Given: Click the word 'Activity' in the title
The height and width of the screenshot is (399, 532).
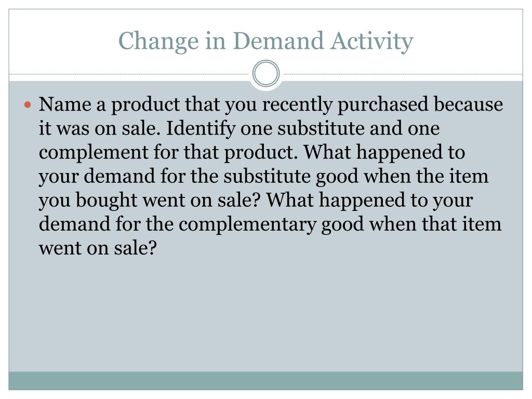Looking at the screenshot, I should (x=372, y=42).
